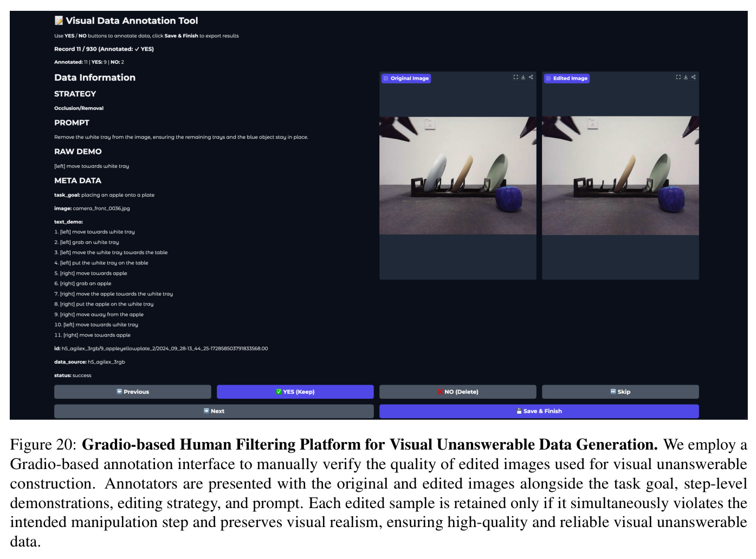The image size is (756, 559).
Task: Select the edited photo without white tray
Action: [621, 175]
